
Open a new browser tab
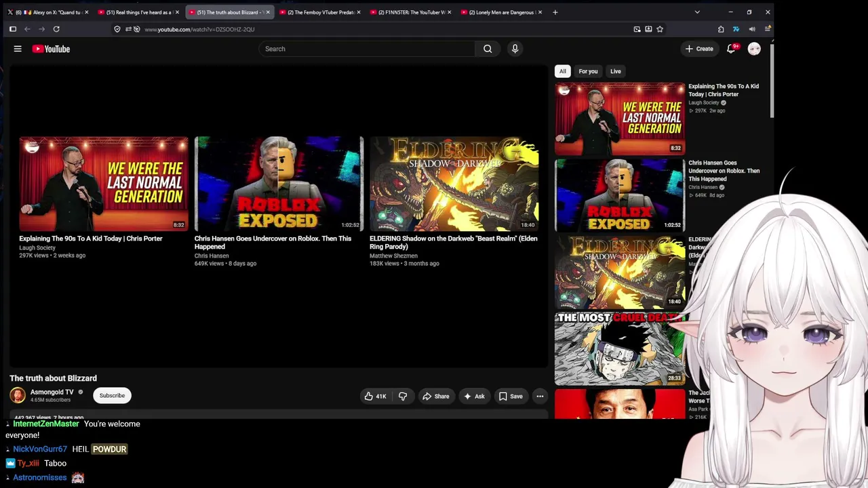pyautogui.click(x=555, y=12)
